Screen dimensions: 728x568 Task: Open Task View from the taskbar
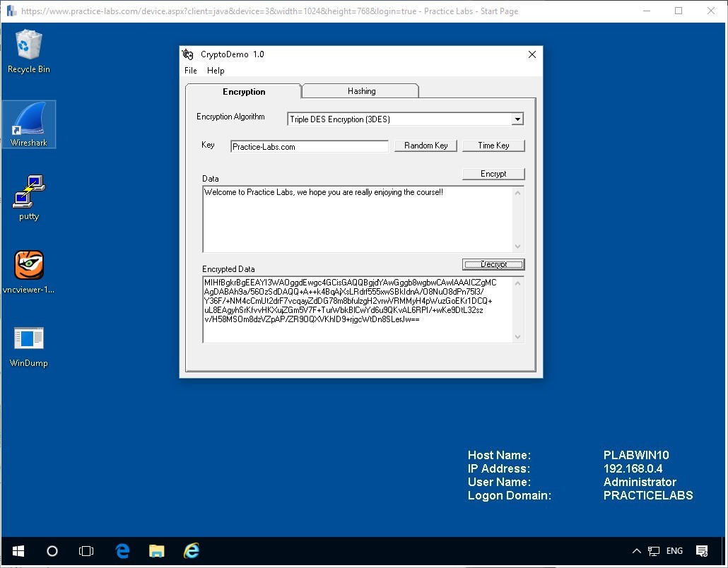click(x=86, y=551)
